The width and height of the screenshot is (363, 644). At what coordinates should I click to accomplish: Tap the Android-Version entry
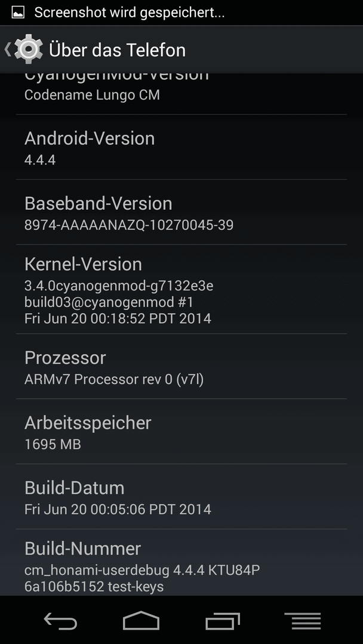click(181, 147)
